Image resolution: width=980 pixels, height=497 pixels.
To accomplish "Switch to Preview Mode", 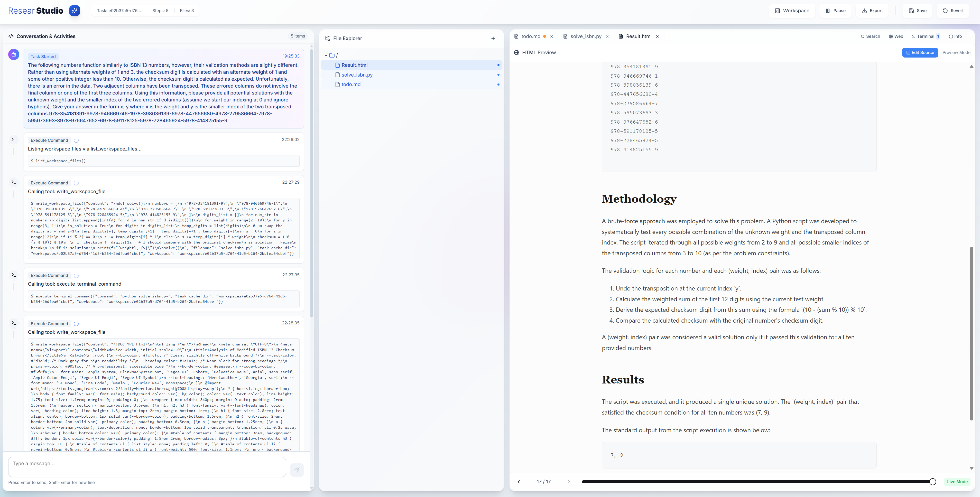I will (956, 52).
